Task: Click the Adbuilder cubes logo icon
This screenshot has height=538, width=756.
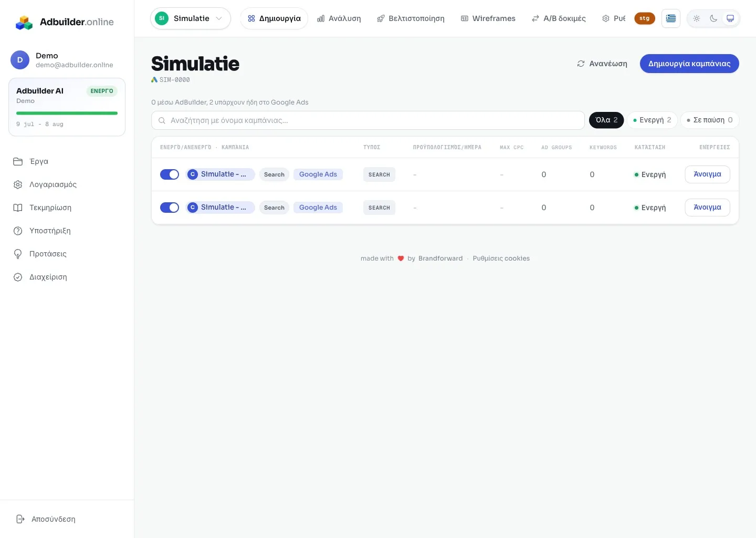Action: click(24, 23)
